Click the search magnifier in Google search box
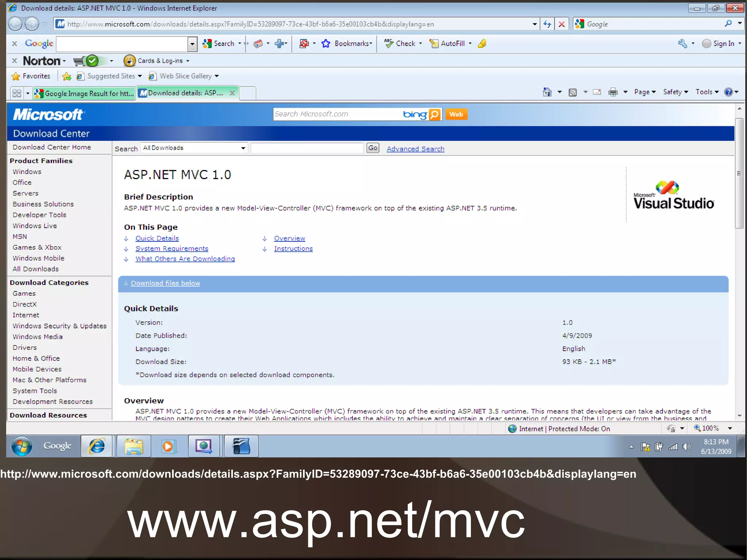 click(728, 24)
